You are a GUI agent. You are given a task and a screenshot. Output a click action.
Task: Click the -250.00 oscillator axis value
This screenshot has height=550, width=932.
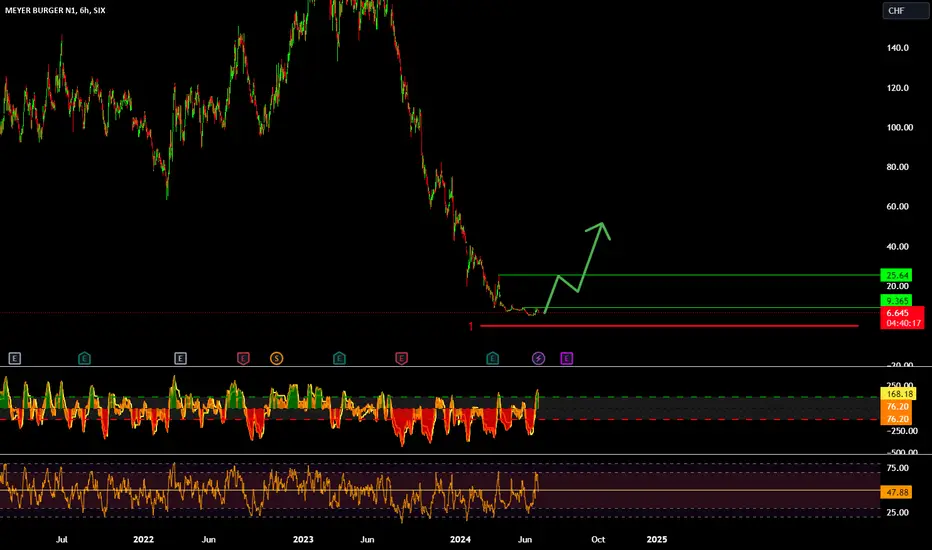point(902,431)
